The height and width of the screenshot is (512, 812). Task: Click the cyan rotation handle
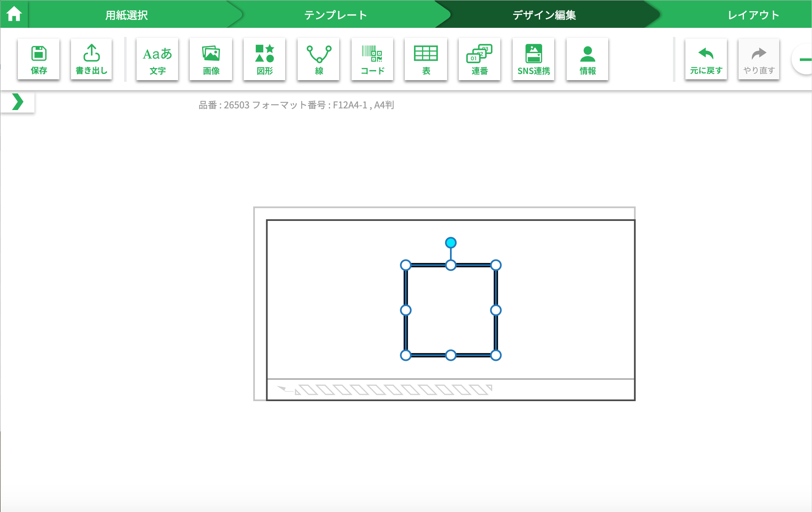pos(451,243)
